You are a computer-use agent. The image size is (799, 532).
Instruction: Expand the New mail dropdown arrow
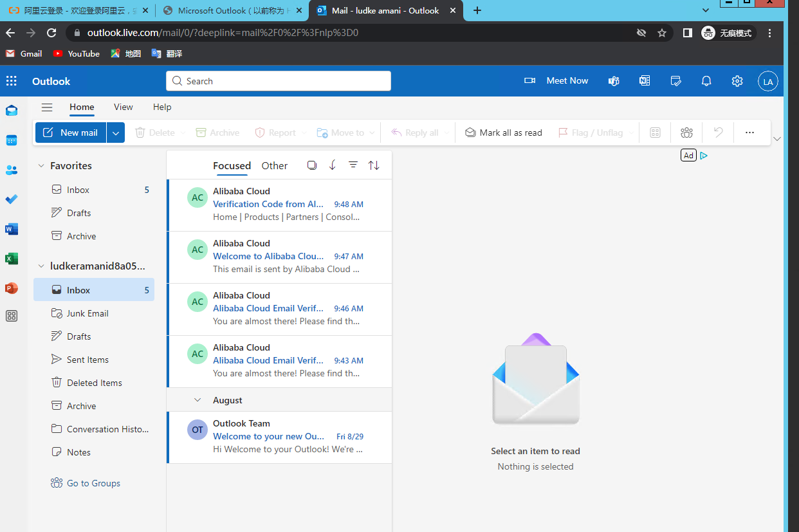point(116,133)
